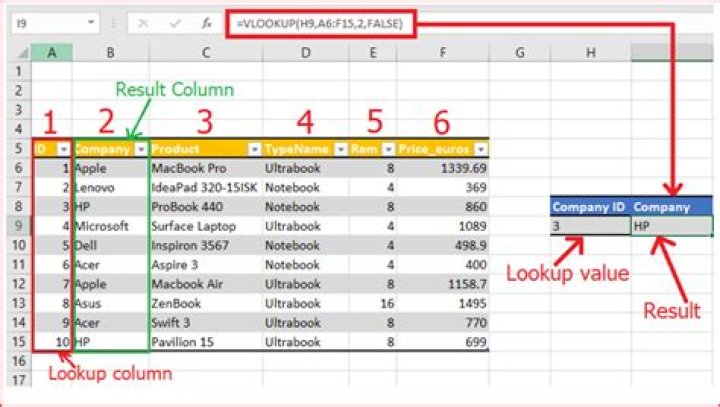Click the Pavilion 15 cell
This screenshot has width=720, height=407.
[x=206, y=342]
